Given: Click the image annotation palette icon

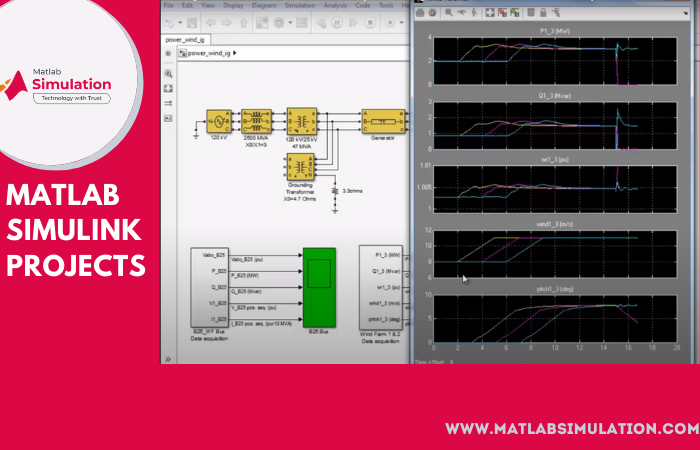Looking at the screenshot, I should (168, 118).
